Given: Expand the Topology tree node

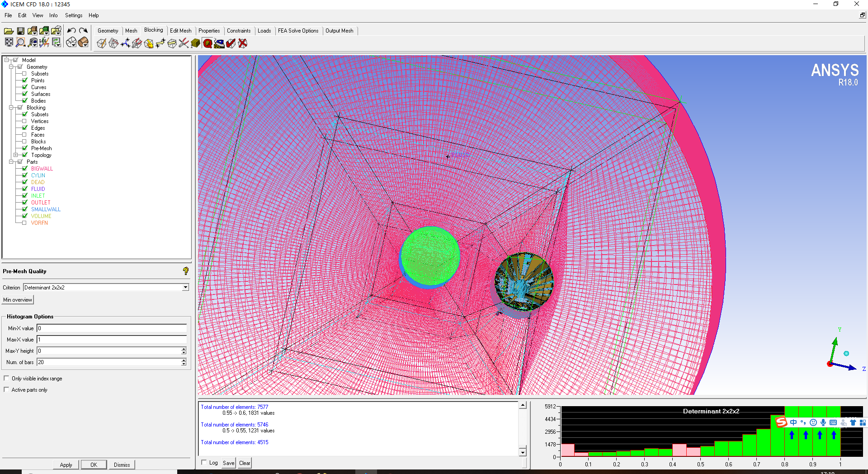Looking at the screenshot, I should pos(15,155).
